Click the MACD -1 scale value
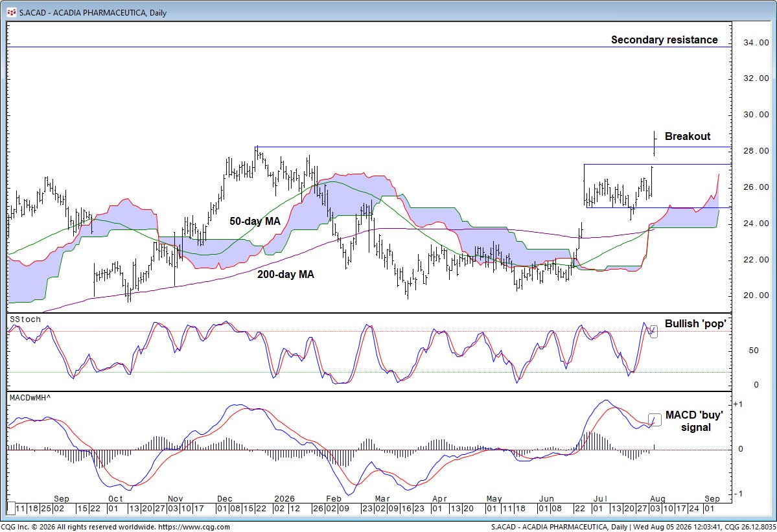This screenshot has height=532, width=777. click(738, 493)
